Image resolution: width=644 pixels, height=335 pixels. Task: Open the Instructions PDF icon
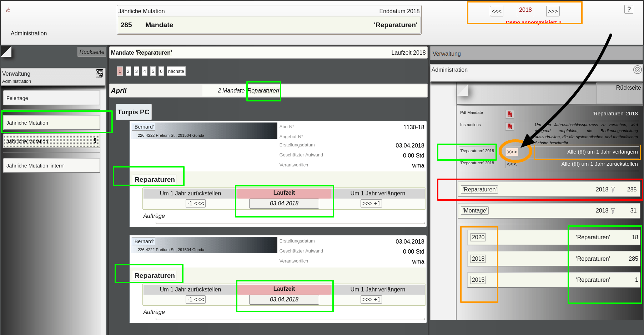coord(509,126)
